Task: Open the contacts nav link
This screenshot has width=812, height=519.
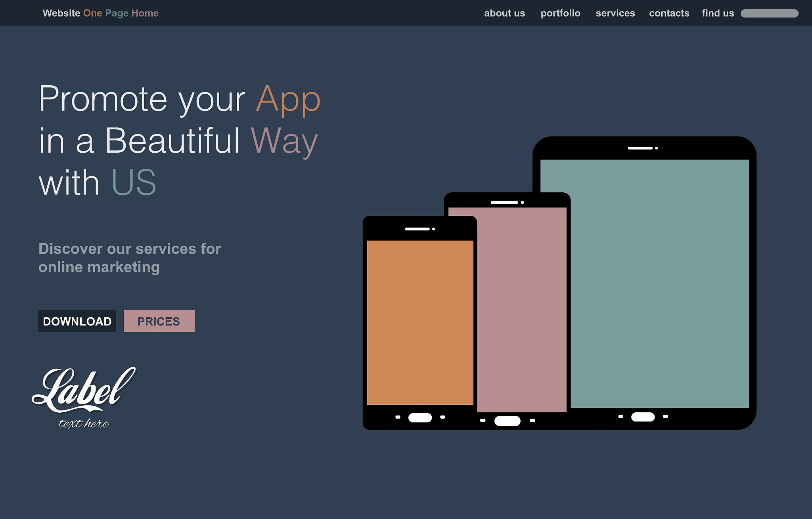Action: click(x=669, y=13)
